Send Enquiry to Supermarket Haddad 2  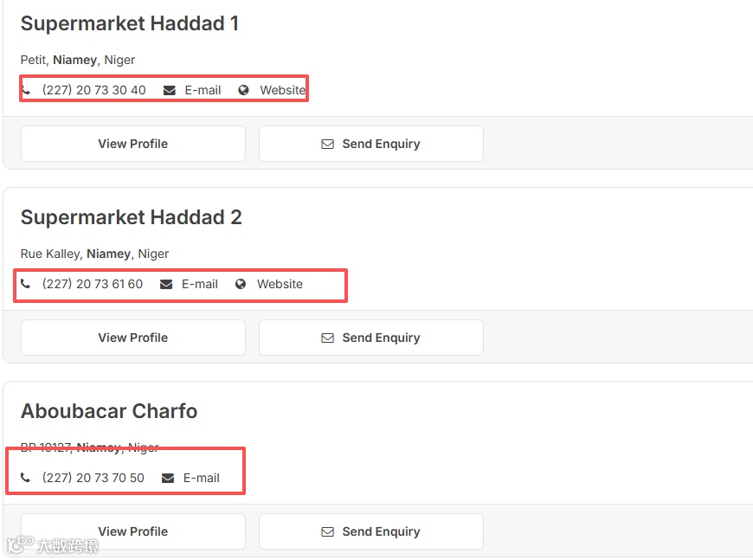(371, 338)
